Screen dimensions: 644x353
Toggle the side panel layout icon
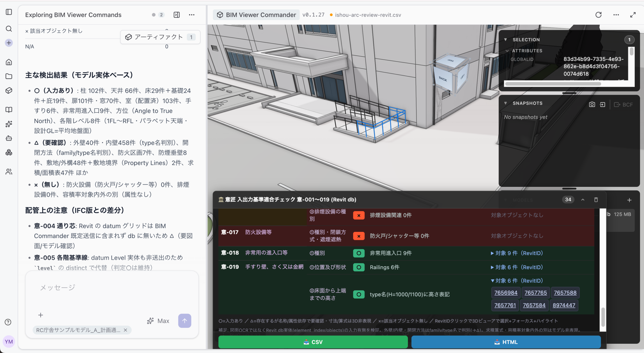(177, 15)
